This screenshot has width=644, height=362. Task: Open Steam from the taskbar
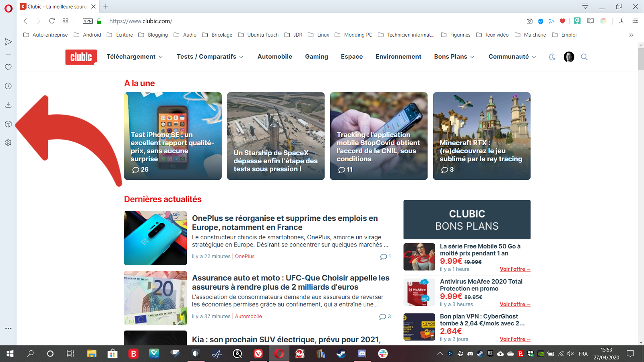pyautogui.click(x=341, y=354)
